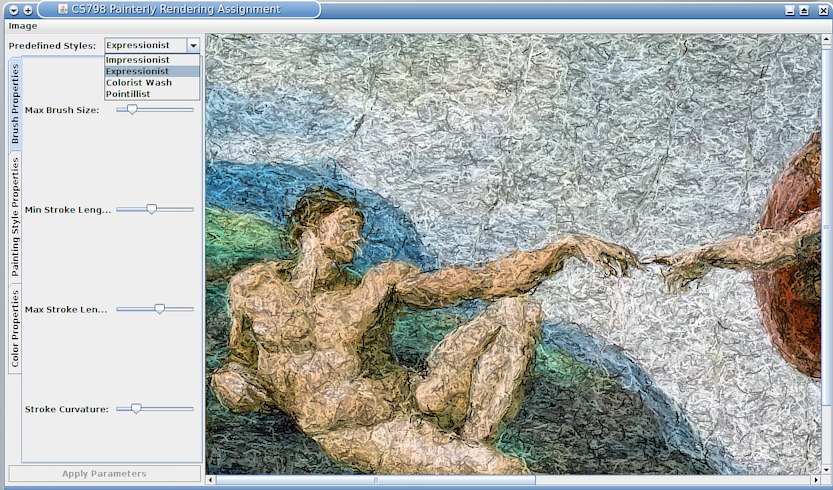Click the horizontal scrollbar thumb
This screenshot has width=833, height=490.
(376, 480)
